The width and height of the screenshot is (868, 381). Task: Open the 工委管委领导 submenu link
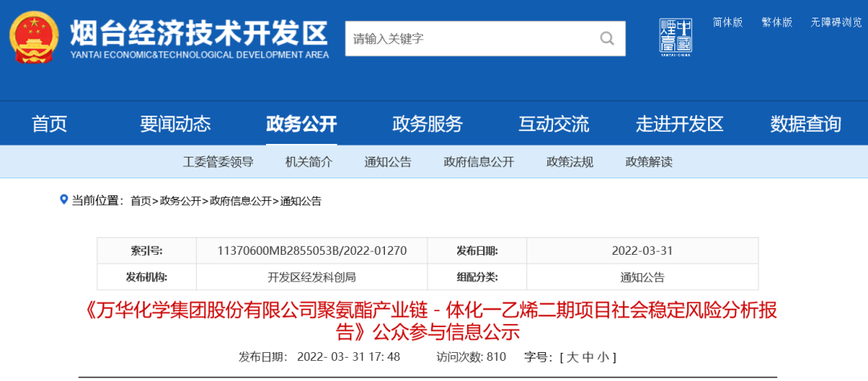pos(218,162)
